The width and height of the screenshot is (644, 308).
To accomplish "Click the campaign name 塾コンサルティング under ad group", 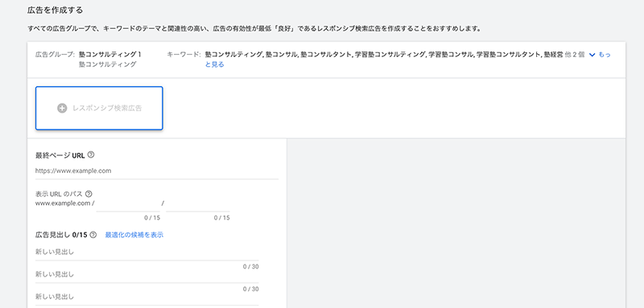I will [108, 64].
